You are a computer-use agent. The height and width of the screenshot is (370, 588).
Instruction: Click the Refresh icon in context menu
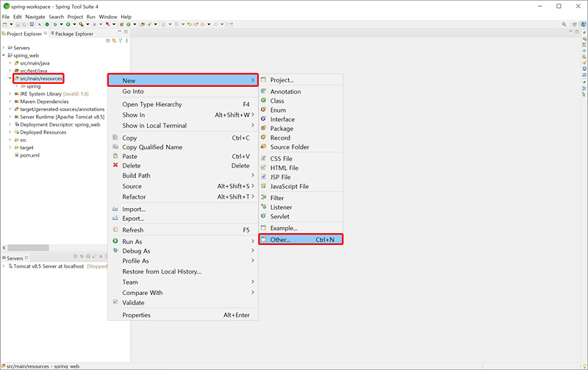(115, 230)
